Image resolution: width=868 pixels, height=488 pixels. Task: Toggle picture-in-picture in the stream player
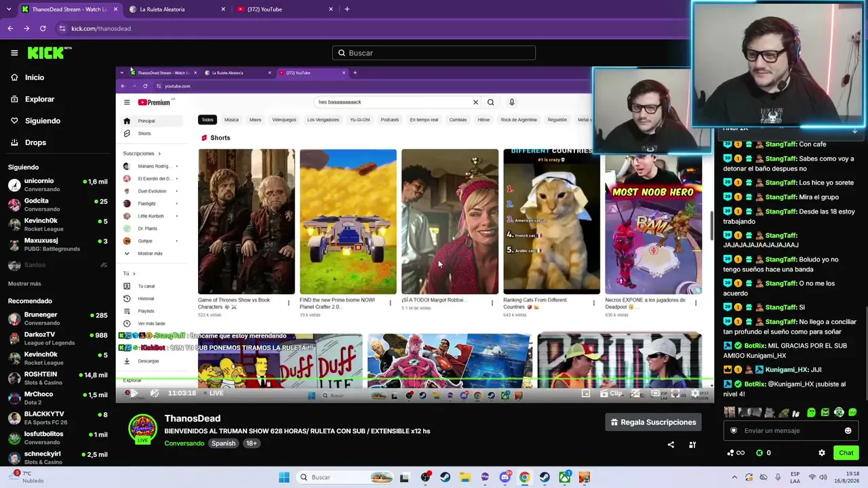point(586,393)
